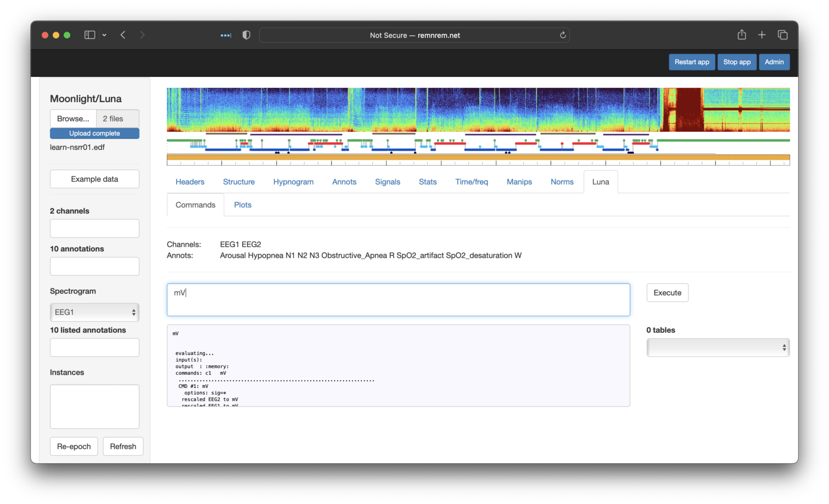Select the Signals tab
The height and width of the screenshot is (504, 829).
point(388,182)
